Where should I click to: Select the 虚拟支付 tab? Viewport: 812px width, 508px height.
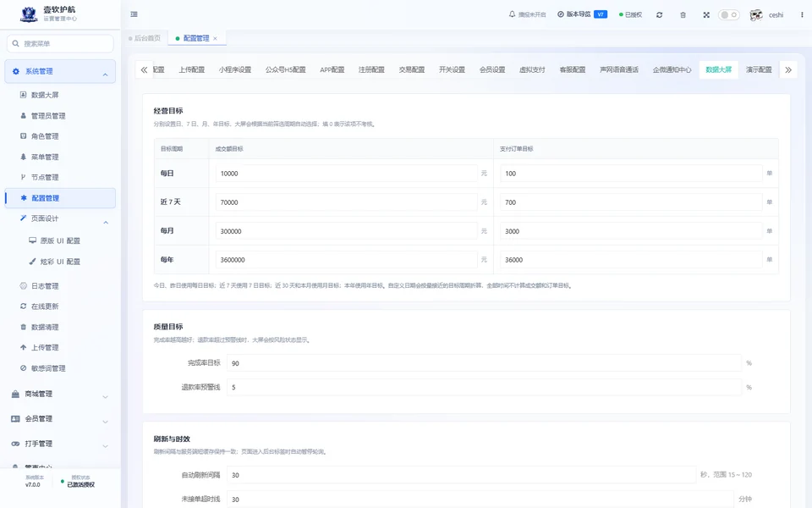click(532, 69)
